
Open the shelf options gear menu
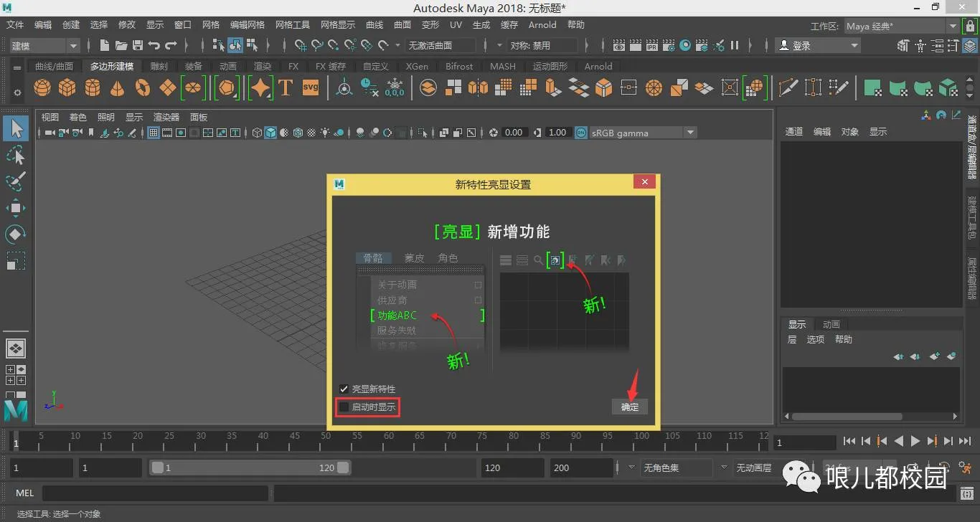[x=17, y=92]
